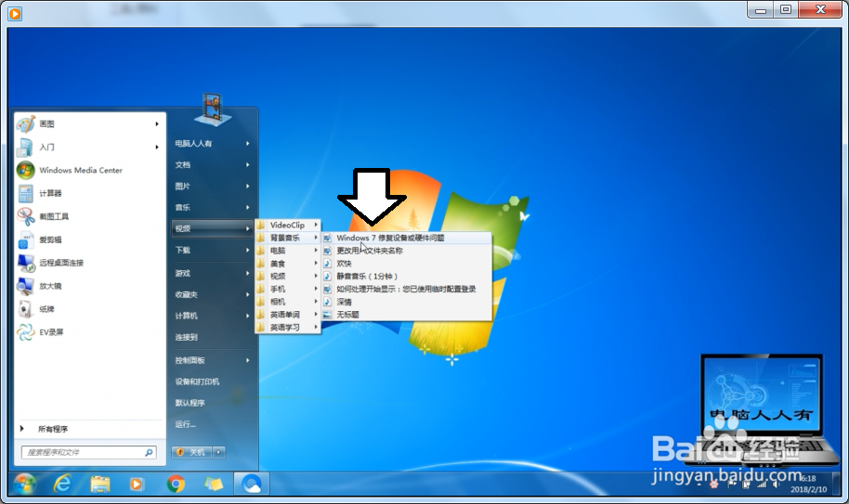Open the 电脑 folder in videos submenu

[x=288, y=251]
